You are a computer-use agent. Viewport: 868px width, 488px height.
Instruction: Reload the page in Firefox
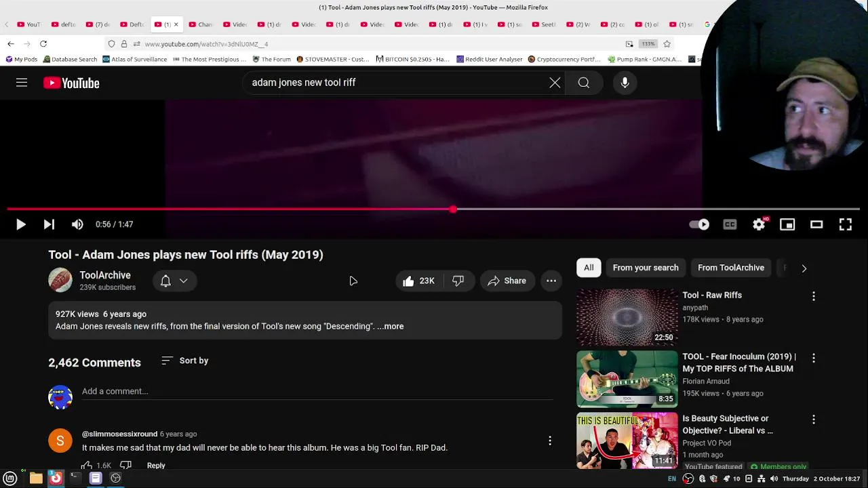(43, 43)
